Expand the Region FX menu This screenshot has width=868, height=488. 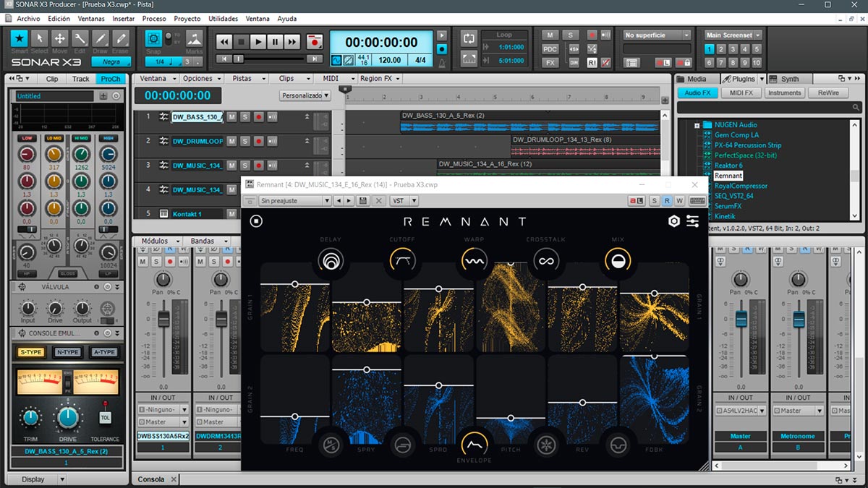coord(378,78)
